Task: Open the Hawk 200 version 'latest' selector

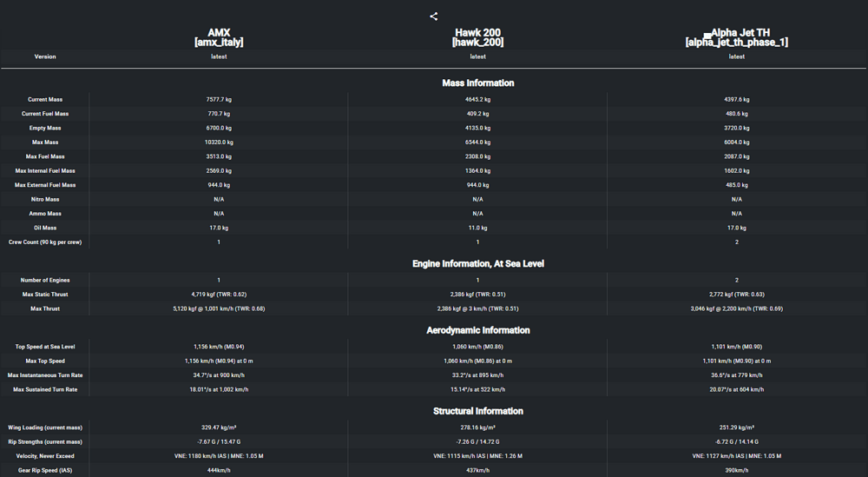Action: tap(477, 56)
